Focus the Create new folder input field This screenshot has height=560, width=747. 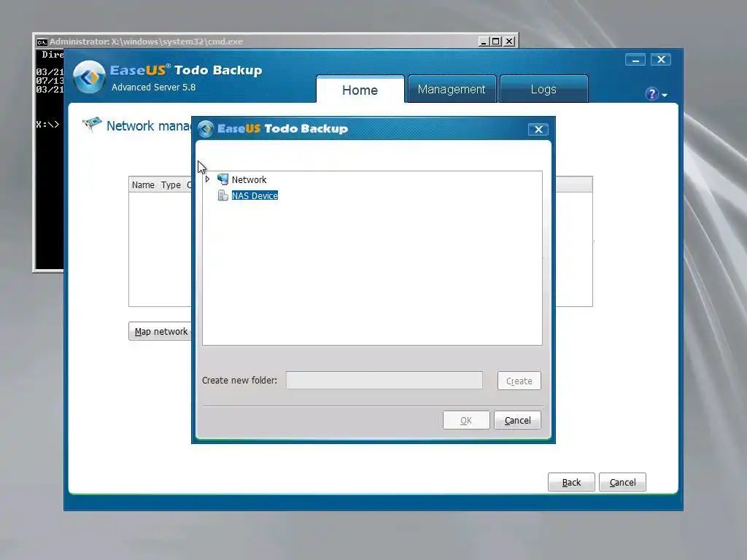coord(384,380)
